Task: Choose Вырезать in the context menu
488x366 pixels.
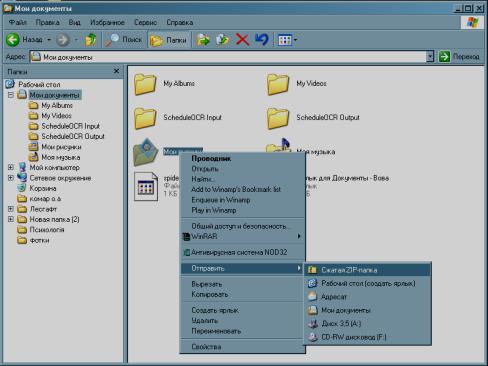Action: click(x=242, y=284)
